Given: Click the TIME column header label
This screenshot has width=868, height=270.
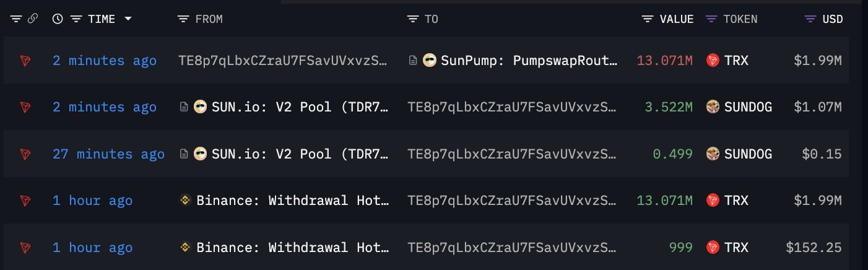Looking at the screenshot, I should click(102, 19).
